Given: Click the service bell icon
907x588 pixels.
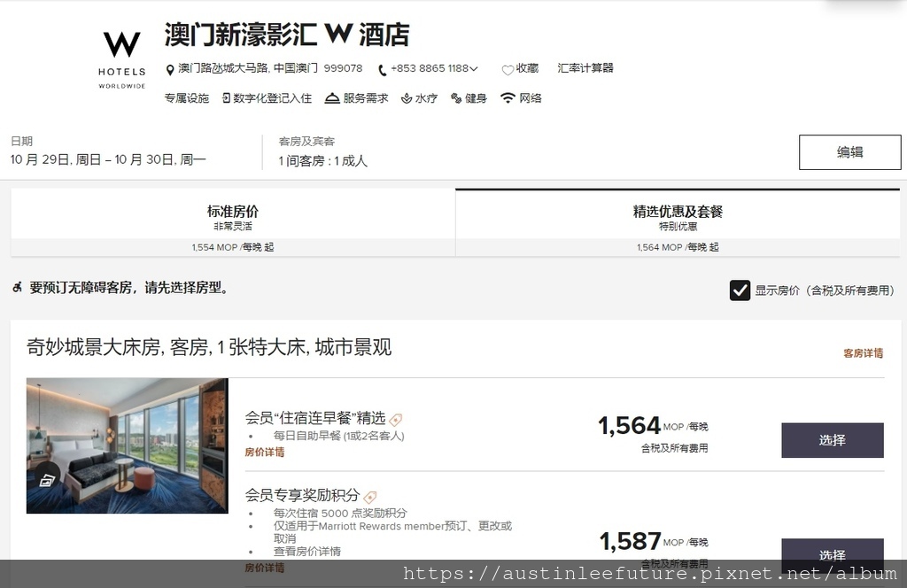Looking at the screenshot, I should 332,98.
